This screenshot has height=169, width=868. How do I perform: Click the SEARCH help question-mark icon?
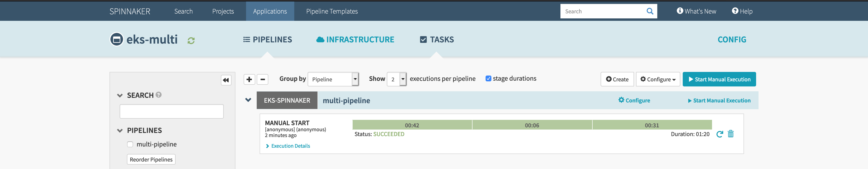pos(159,95)
